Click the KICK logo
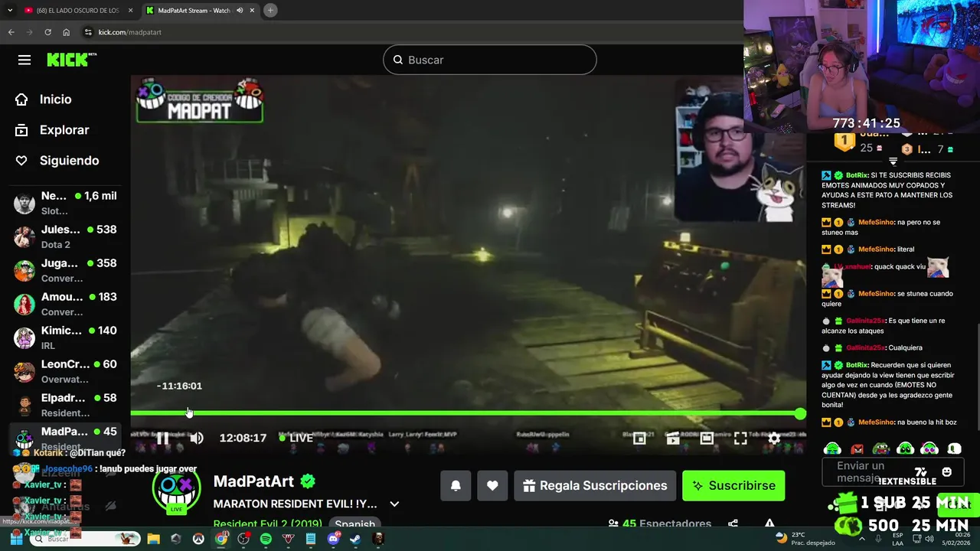 (71, 60)
